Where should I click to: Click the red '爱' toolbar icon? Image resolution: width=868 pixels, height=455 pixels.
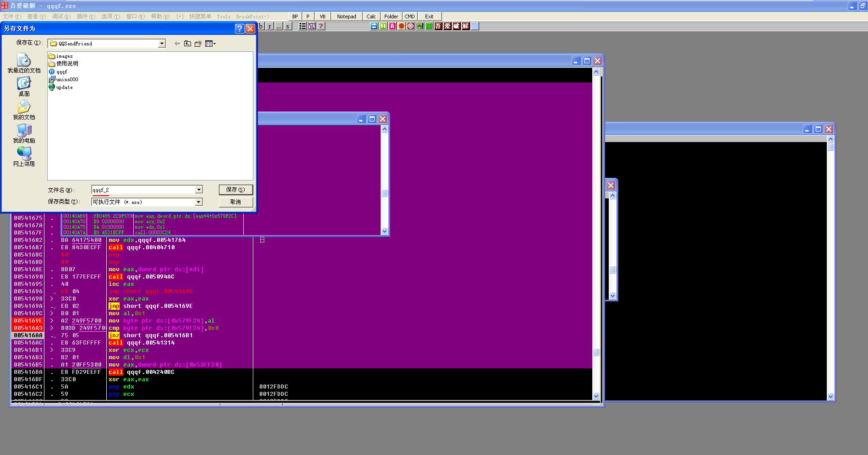click(448, 26)
